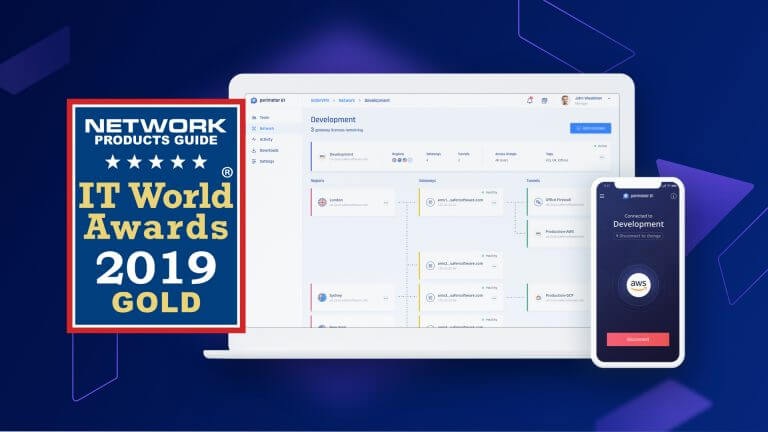Viewport: 768px width, 432px height.
Task: Click the first breadcrumb link before Network
Action: (x=320, y=100)
